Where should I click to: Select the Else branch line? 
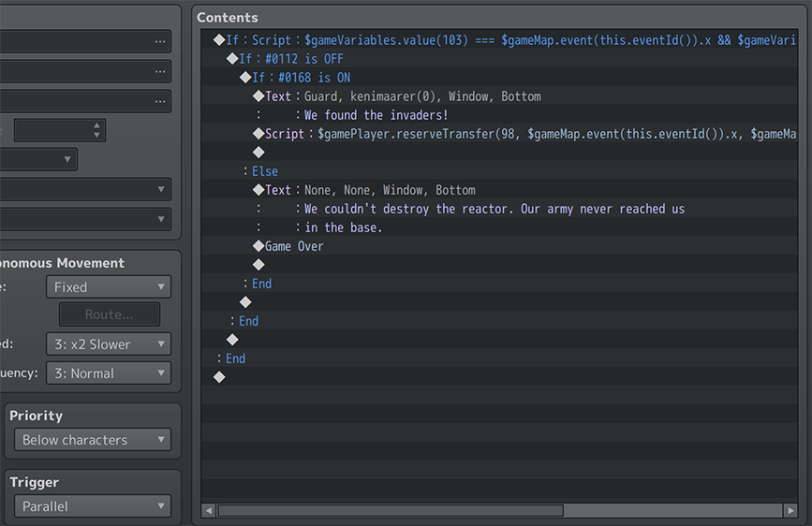(x=265, y=171)
